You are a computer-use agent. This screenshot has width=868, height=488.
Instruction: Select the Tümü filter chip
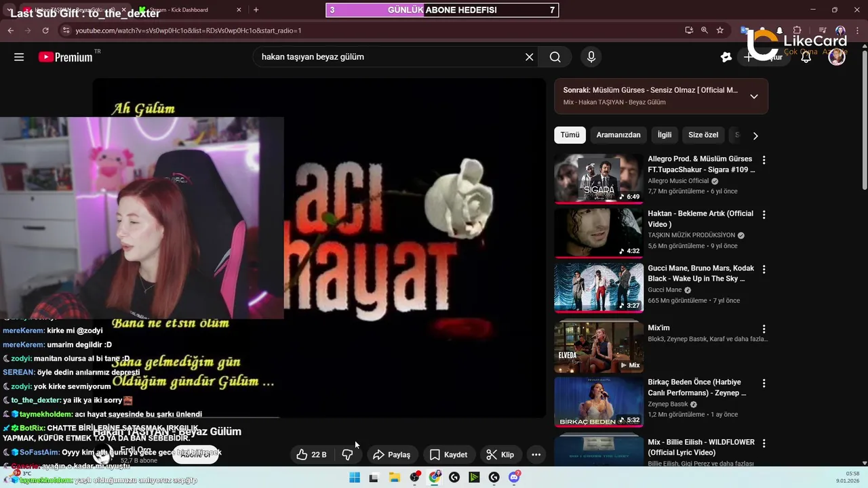[570, 135]
